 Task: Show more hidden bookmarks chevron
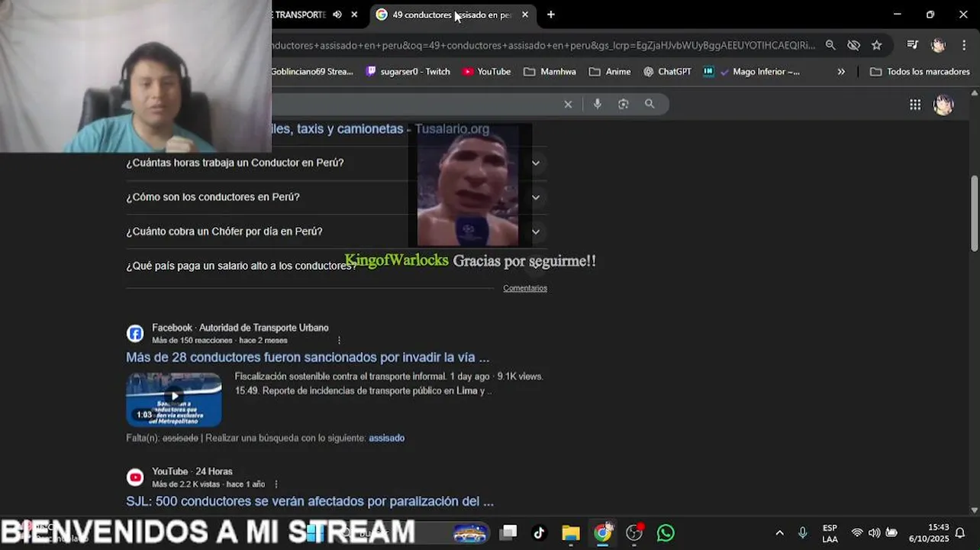[x=841, y=72]
